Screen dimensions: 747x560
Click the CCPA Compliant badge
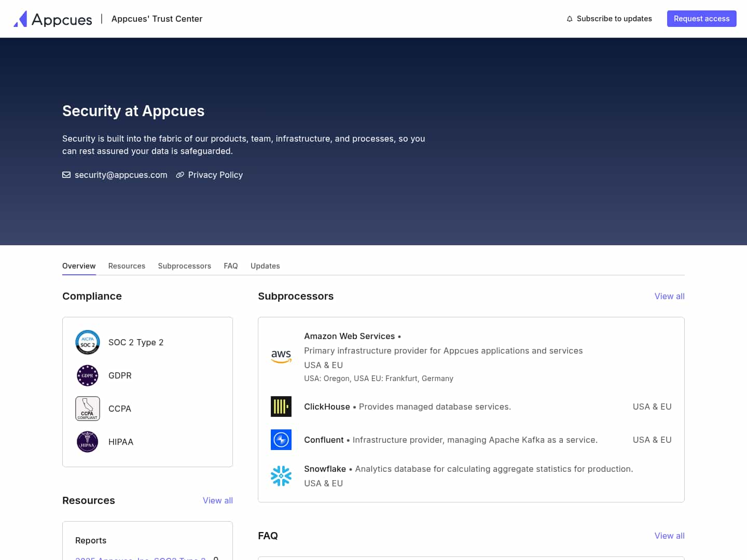click(88, 409)
